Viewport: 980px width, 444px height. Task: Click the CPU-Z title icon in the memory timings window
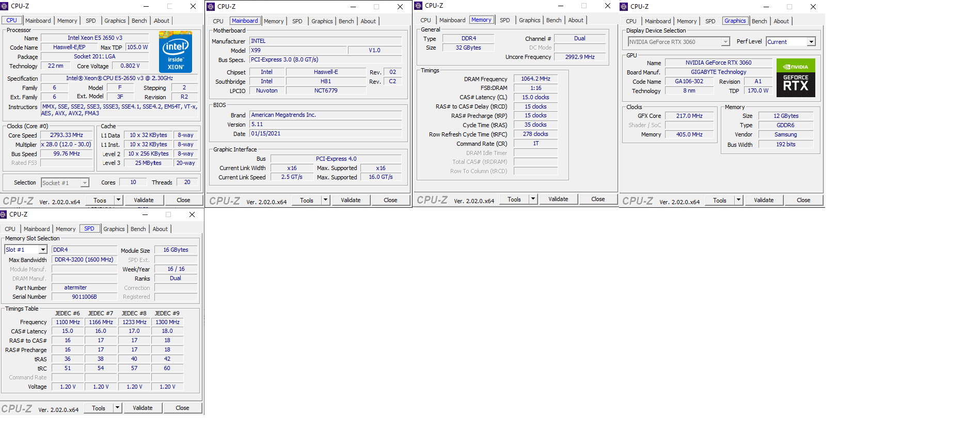tap(418, 6)
